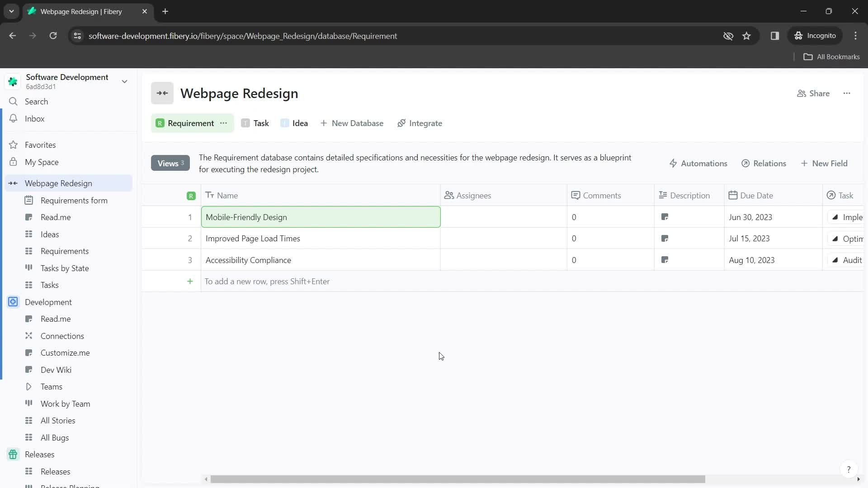Click the Task database icon
868x488 pixels.
tap(245, 123)
